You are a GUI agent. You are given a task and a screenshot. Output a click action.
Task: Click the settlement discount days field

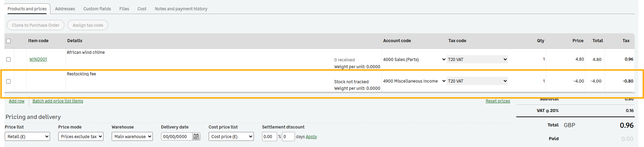click(288, 136)
